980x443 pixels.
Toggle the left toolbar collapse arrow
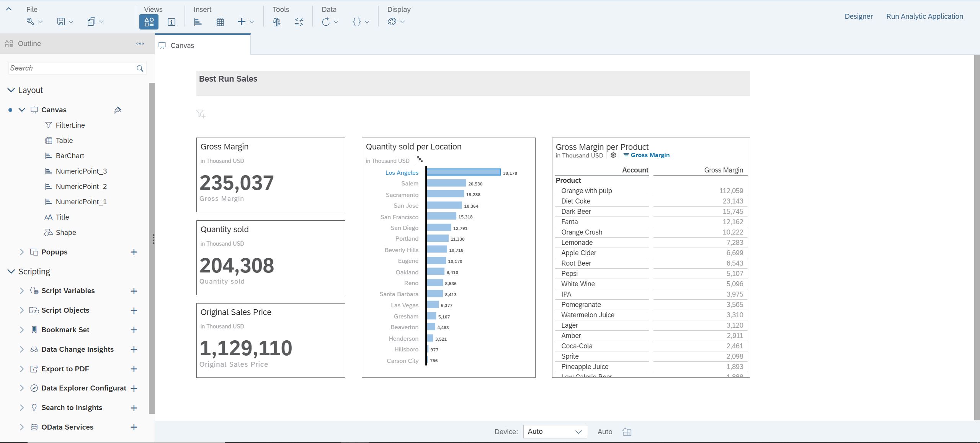pyautogui.click(x=9, y=9)
